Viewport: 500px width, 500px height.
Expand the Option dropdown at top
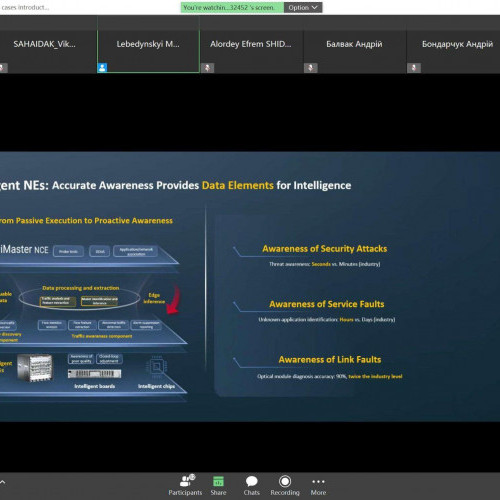(x=303, y=7)
